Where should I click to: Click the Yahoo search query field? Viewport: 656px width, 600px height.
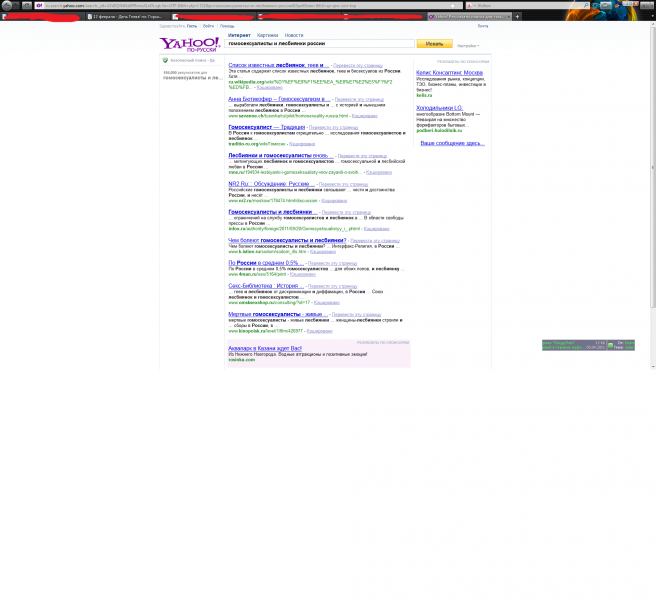(x=319, y=44)
